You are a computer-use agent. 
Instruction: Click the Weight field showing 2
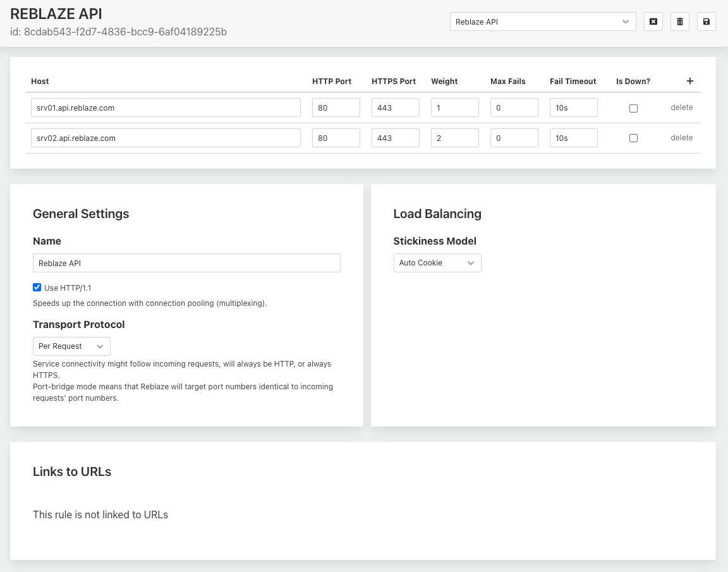pos(454,138)
